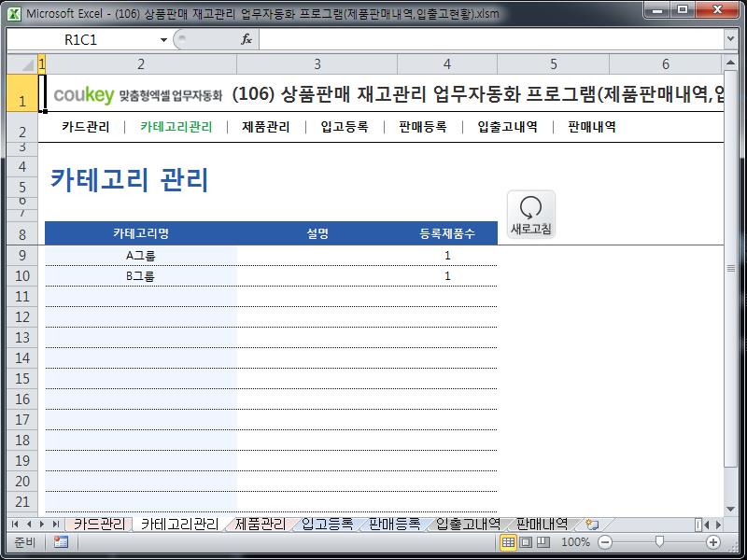Screen dimensions: 747x560
Task: Switch to the 입출고내역 sheet tab
Action: click(468, 525)
